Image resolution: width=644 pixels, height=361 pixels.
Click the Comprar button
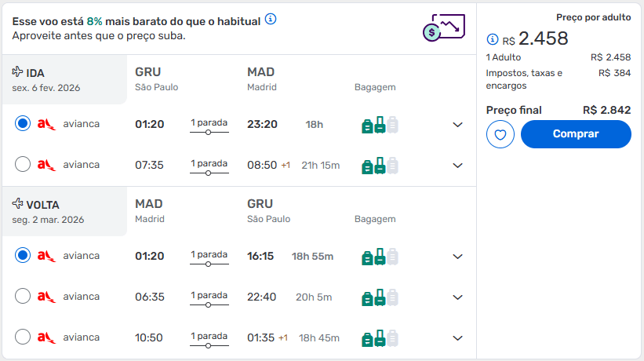pos(576,134)
